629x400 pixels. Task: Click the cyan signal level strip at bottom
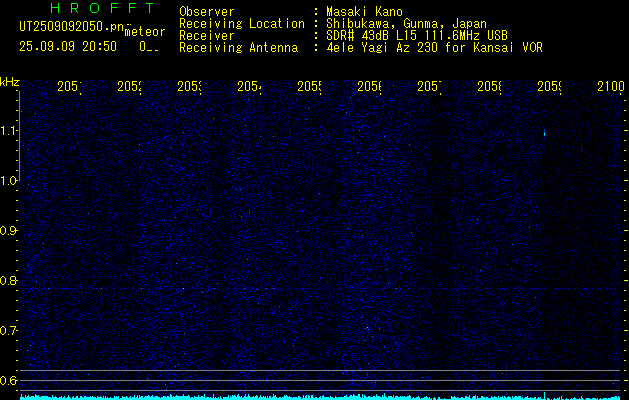320,397
